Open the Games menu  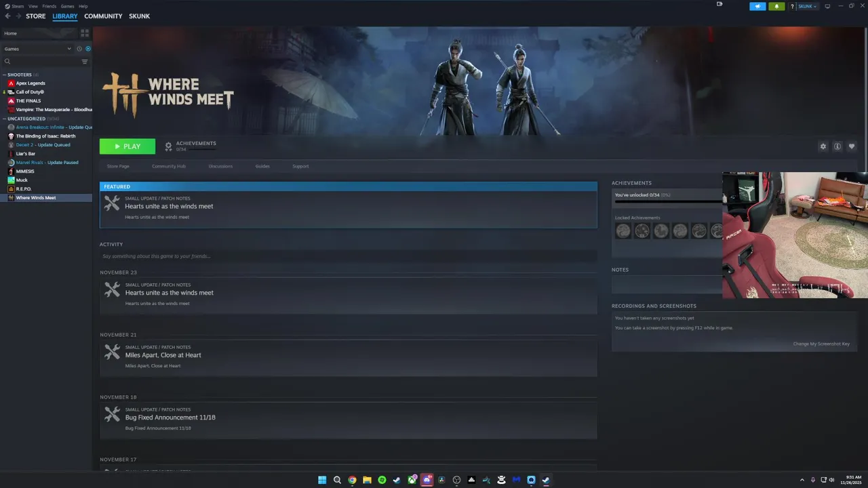(x=67, y=6)
